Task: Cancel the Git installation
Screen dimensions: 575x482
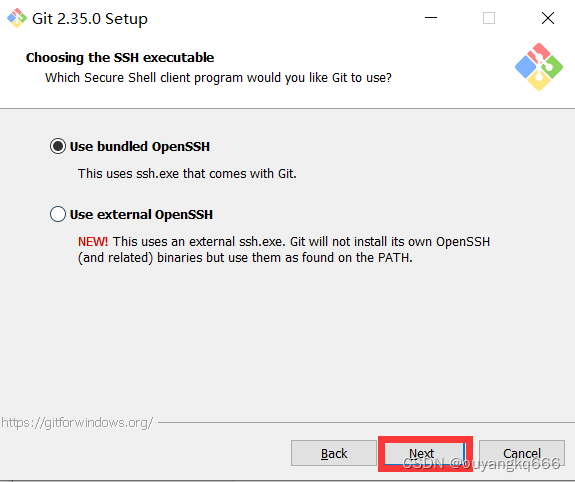Action: 522,453
